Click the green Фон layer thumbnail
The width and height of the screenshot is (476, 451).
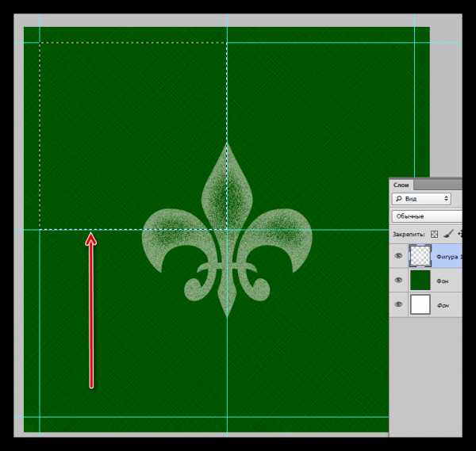[419, 280]
